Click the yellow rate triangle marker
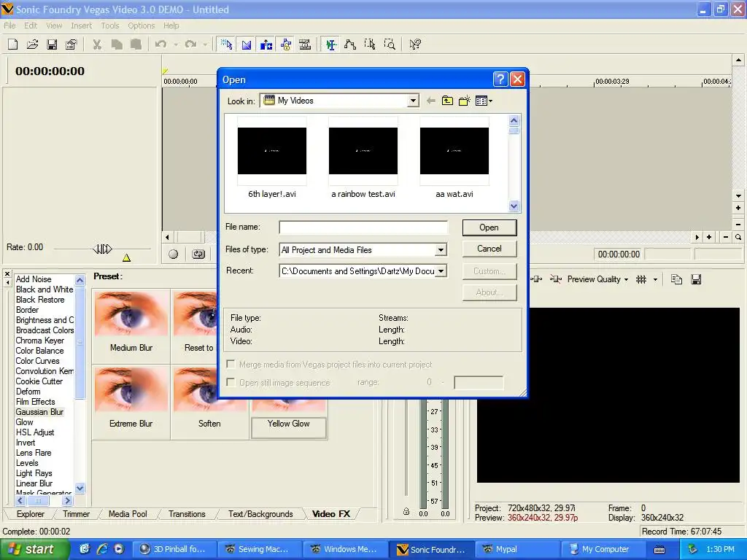Image resolution: width=747 pixels, height=560 pixels. (x=126, y=257)
